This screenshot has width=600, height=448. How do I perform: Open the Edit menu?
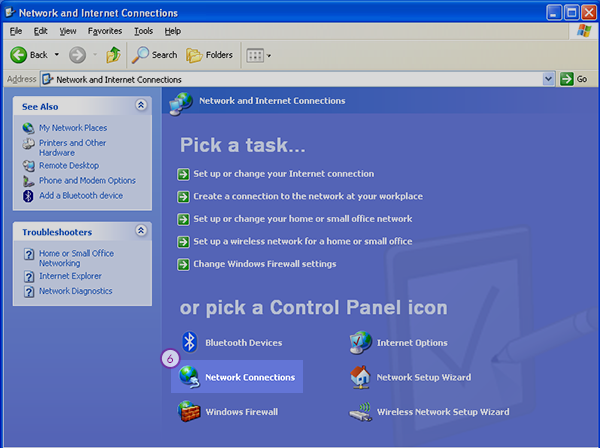coord(40,31)
